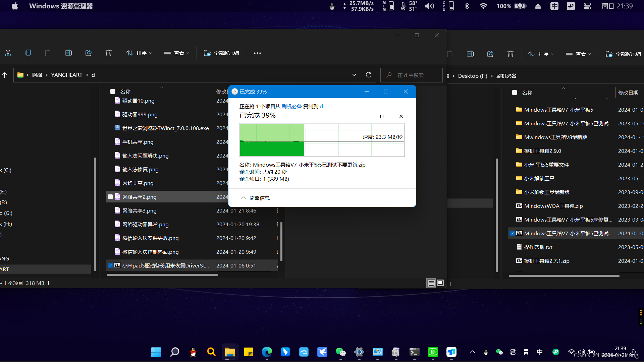Click 全部解压缩 in left Explorer toolbar

[x=222, y=53]
